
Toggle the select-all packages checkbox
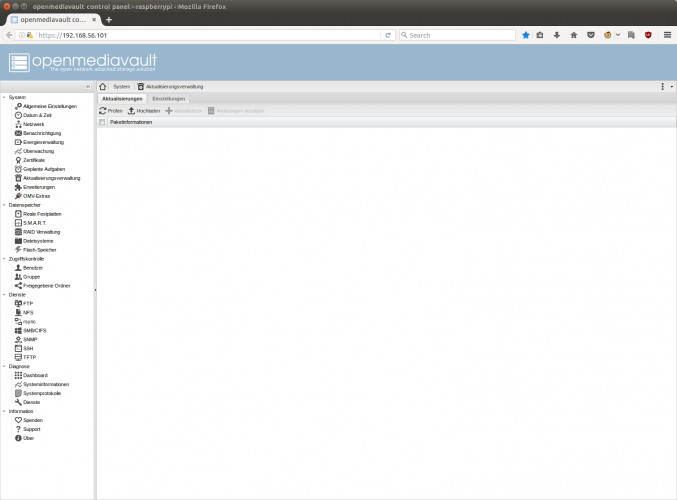click(102, 122)
